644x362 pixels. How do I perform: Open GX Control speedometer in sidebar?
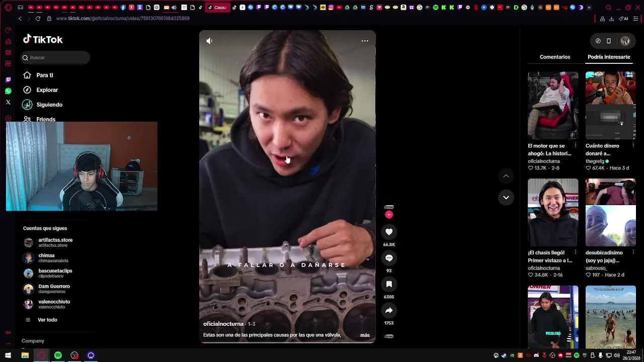(8, 31)
